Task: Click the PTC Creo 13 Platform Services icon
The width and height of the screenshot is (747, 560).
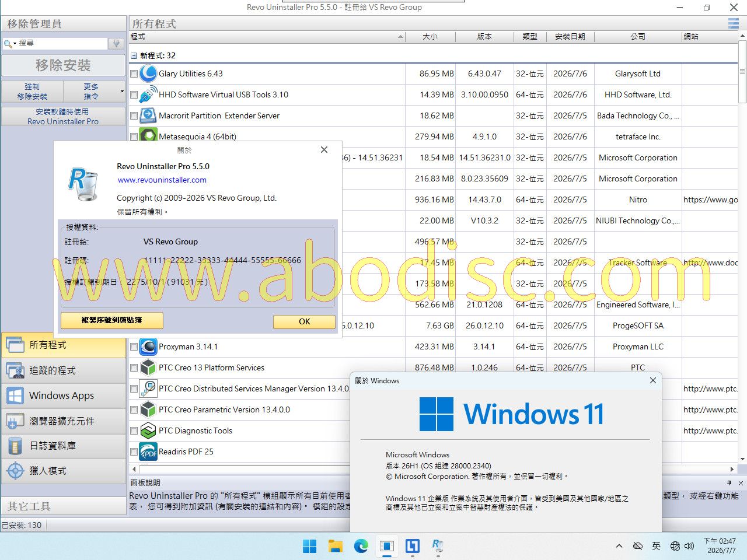Action: coord(148,367)
